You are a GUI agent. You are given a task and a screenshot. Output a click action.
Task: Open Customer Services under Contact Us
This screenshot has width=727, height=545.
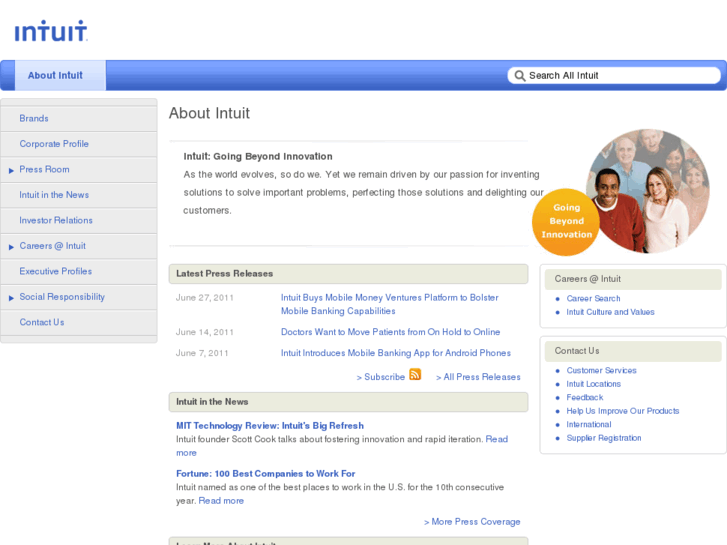click(601, 371)
